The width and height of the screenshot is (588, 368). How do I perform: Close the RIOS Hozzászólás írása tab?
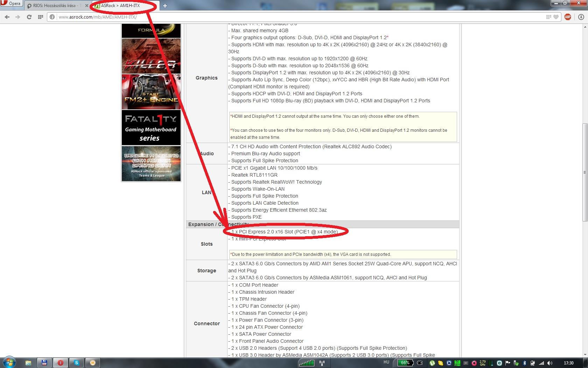(x=86, y=6)
